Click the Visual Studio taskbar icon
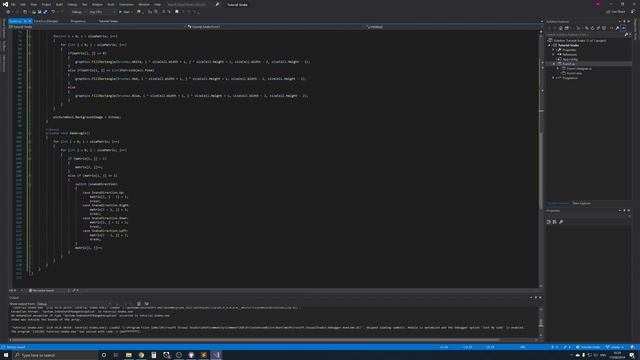 (x=216, y=355)
